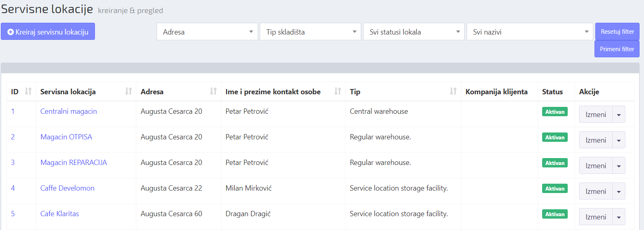Open Adresa filter dropdown
The image size is (644, 230).
pyautogui.click(x=207, y=32)
